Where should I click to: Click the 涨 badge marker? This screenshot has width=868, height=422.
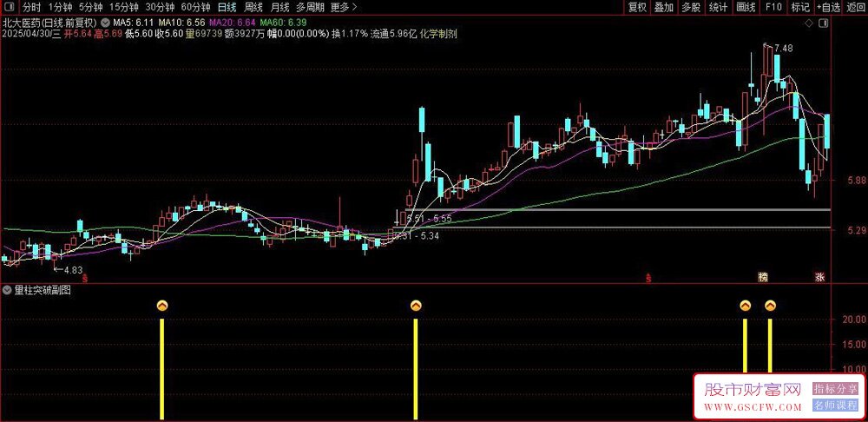(x=819, y=278)
